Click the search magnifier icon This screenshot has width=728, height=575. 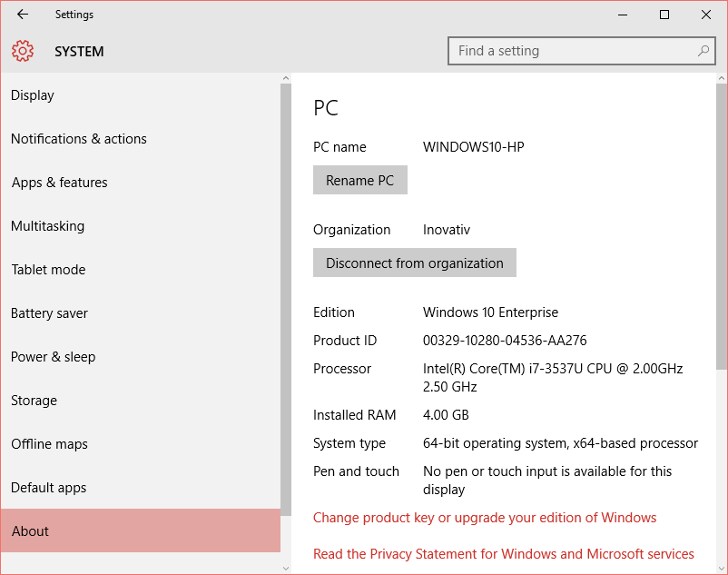point(703,52)
